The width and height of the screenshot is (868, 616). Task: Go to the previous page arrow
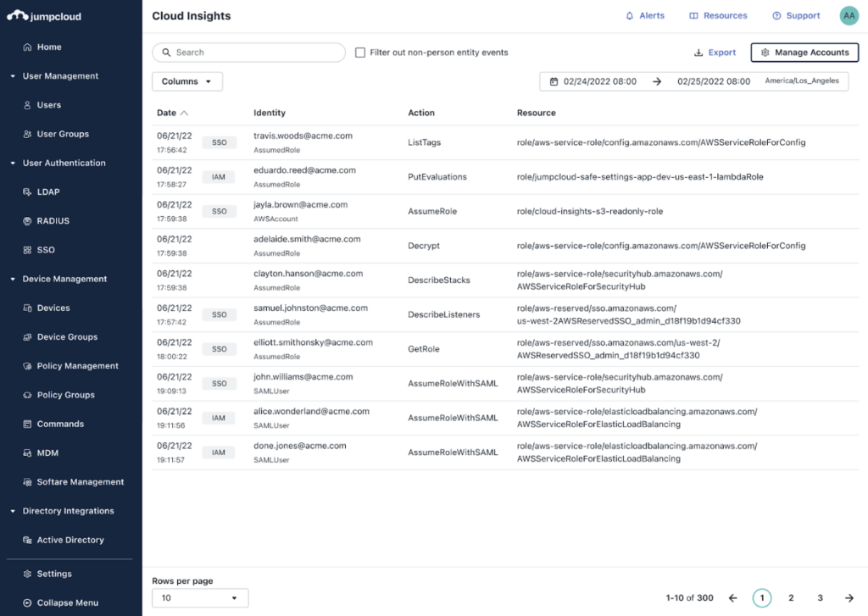point(733,598)
